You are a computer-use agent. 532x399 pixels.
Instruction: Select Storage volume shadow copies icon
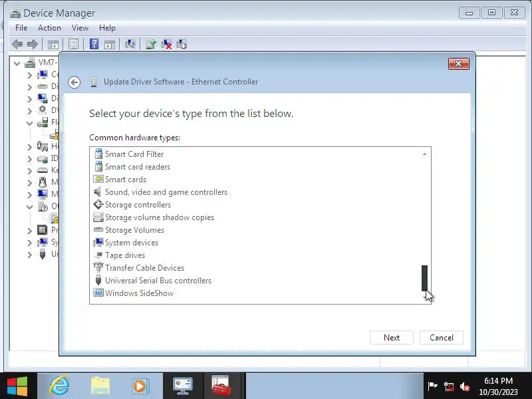tap(98, 217)
